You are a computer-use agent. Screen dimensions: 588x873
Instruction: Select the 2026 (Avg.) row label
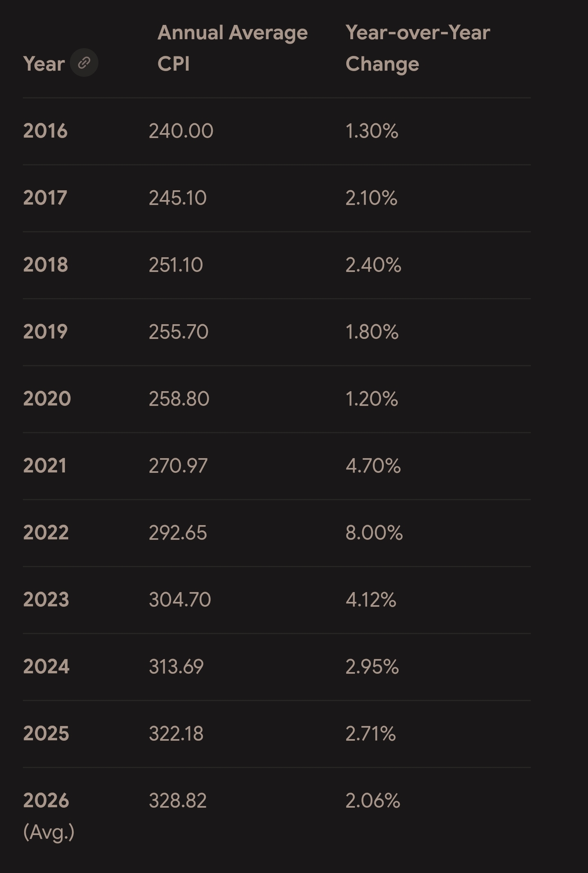click(49, 816)
